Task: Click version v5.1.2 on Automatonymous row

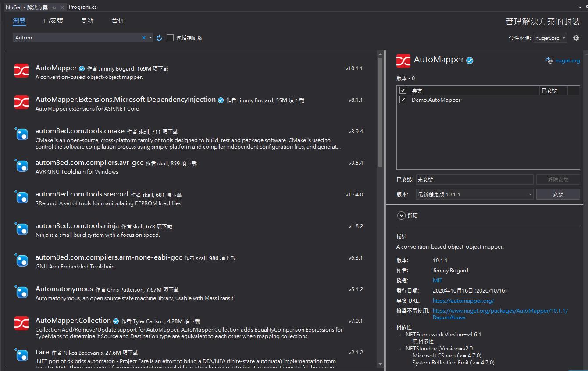Action: coord(356,289)
